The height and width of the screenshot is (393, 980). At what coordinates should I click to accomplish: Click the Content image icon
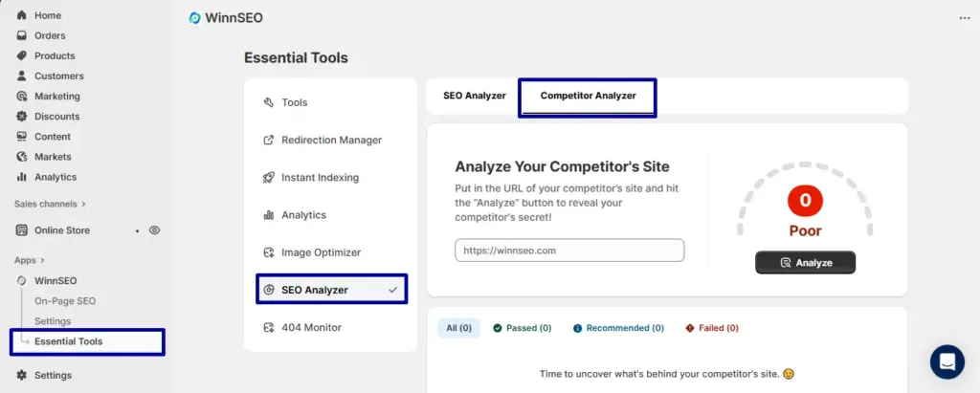[x=22, y=136]
